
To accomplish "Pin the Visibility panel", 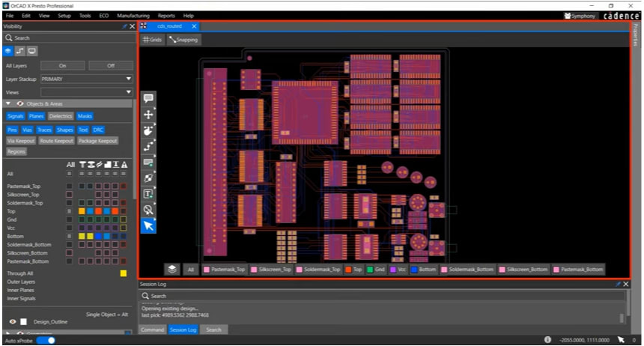I will tap(124, 26).
